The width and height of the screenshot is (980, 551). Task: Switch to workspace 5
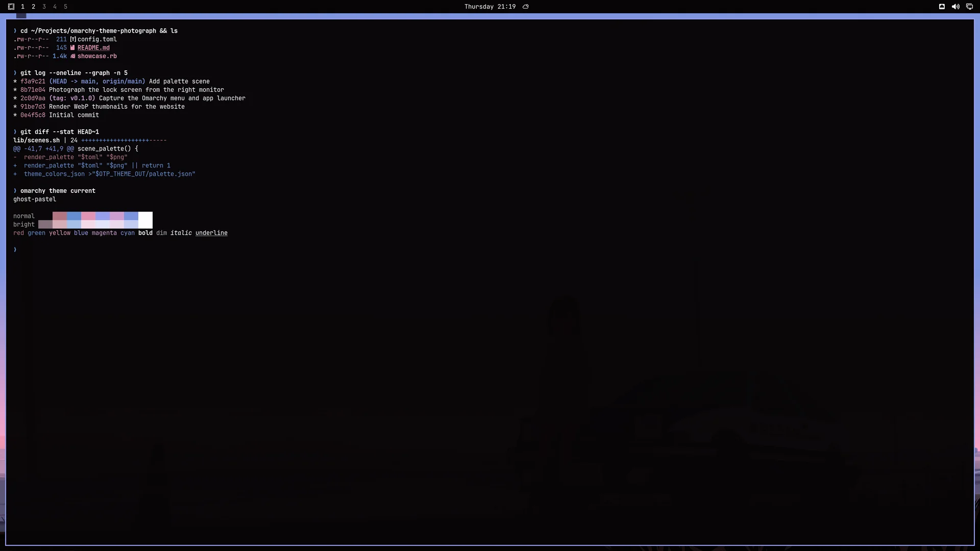(x=65, y=7)
